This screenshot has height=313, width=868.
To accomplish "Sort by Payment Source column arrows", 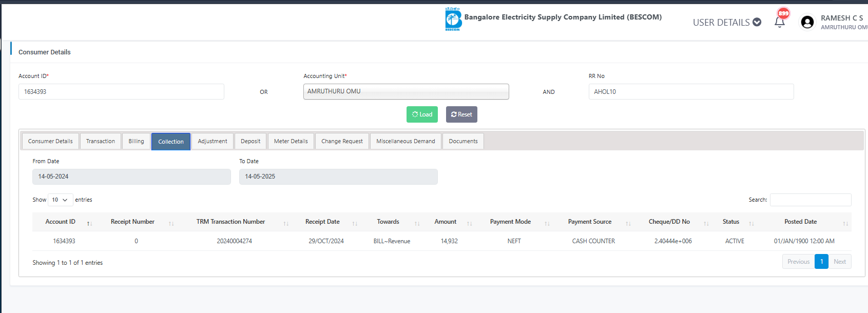I will point(628,223).
